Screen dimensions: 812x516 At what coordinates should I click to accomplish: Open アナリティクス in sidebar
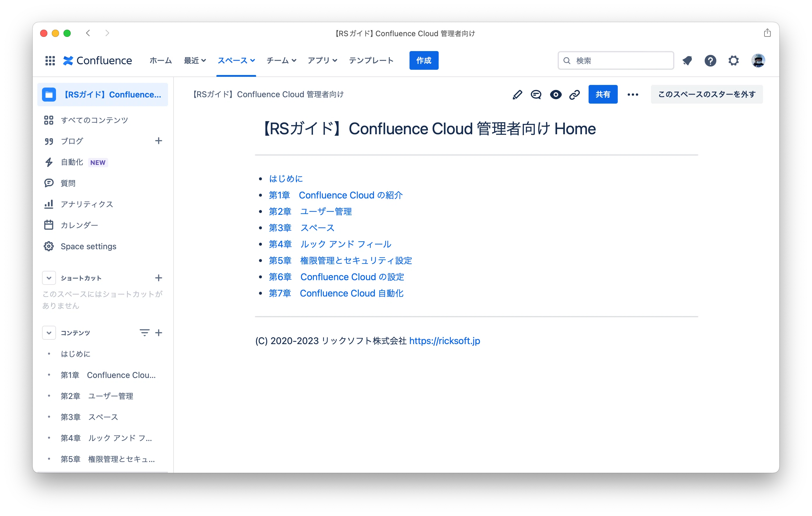(x=102, y=204)
